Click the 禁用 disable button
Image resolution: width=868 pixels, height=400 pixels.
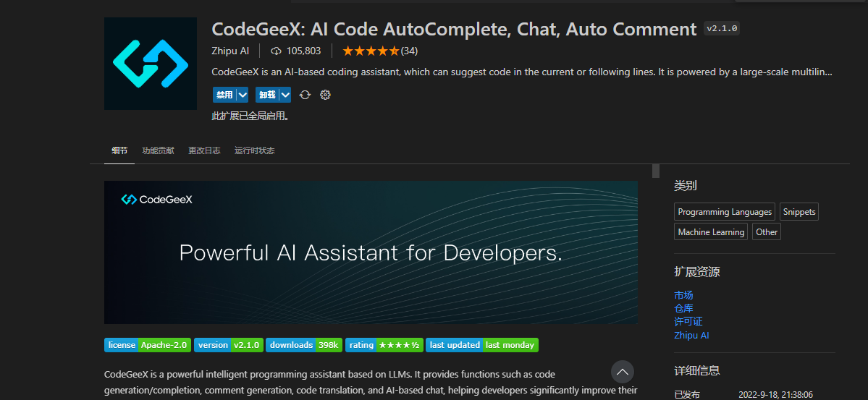(x=224, y=95)
